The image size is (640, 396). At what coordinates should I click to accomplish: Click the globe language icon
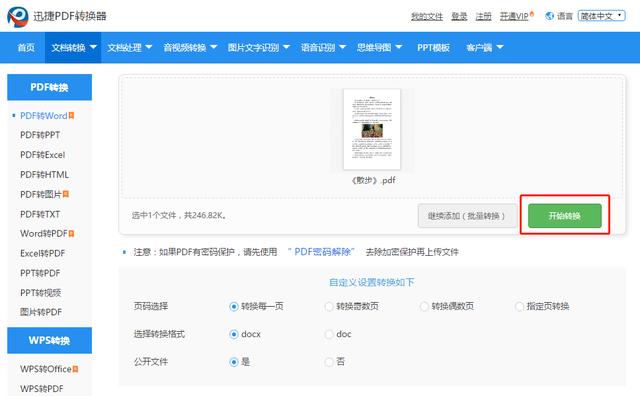point(549,16)
